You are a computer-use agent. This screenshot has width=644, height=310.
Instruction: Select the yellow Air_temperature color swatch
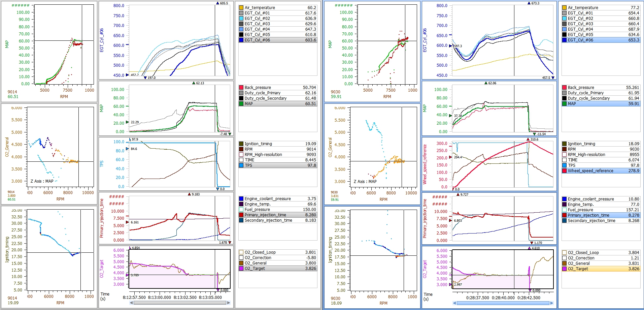(241, 7)
